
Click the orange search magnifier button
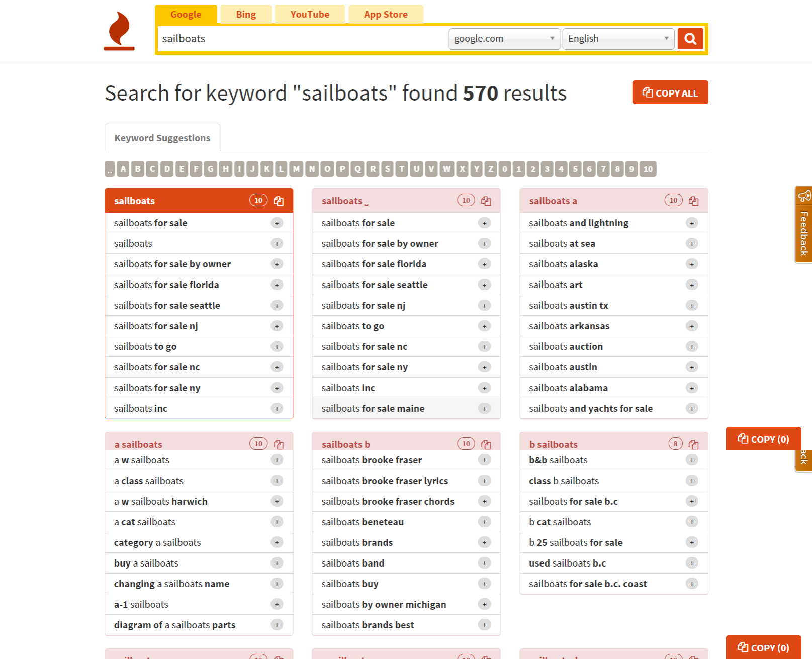pyautogui.click(x=690, y=39)
